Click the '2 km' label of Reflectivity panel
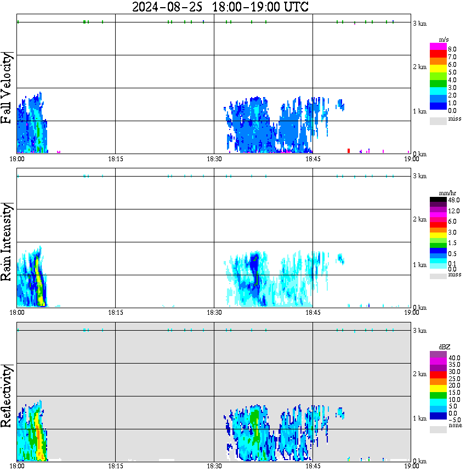466x476 pixels. pos(419,374)
